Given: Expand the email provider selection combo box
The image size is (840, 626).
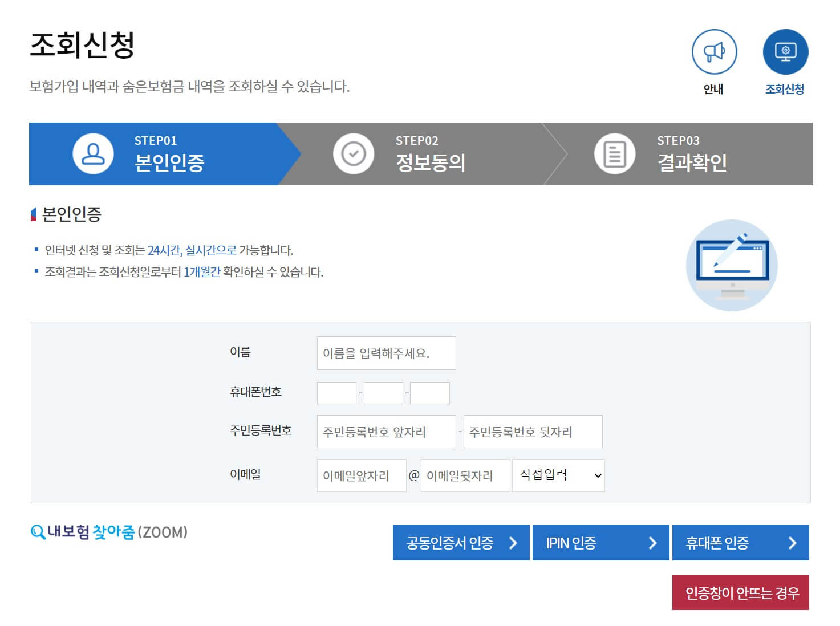Looking at the screenshot, I should (x=558, y=475).
